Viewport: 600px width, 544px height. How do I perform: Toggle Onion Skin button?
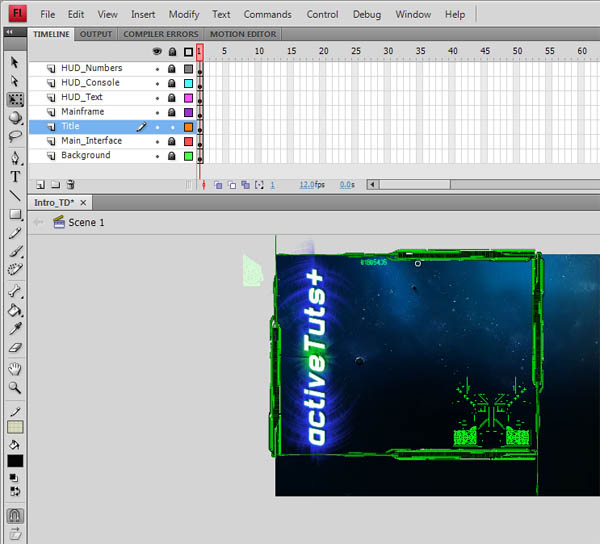[x=218, y=185]
